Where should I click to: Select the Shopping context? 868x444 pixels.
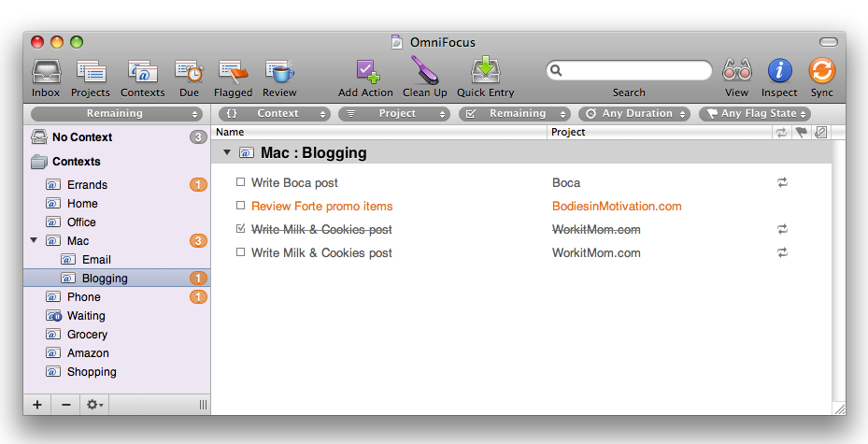pyautogui.click(x=117, y=372)
